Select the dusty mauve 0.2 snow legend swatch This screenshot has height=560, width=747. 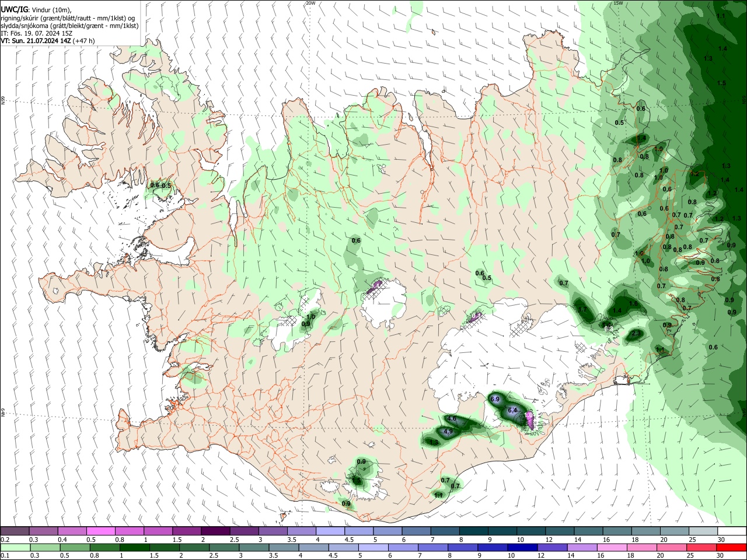coord(15,531)
